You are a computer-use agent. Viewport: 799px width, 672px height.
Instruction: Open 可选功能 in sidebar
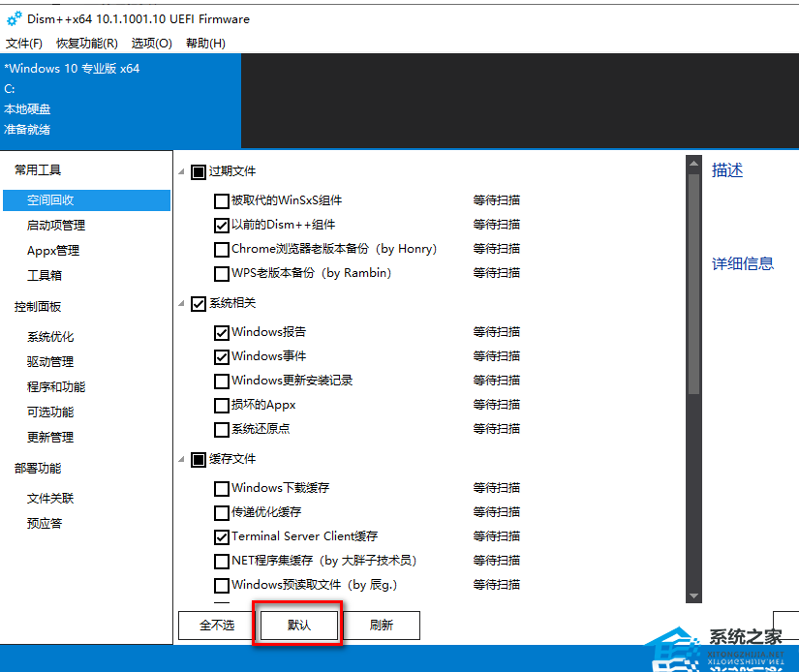tap(50, 412)
